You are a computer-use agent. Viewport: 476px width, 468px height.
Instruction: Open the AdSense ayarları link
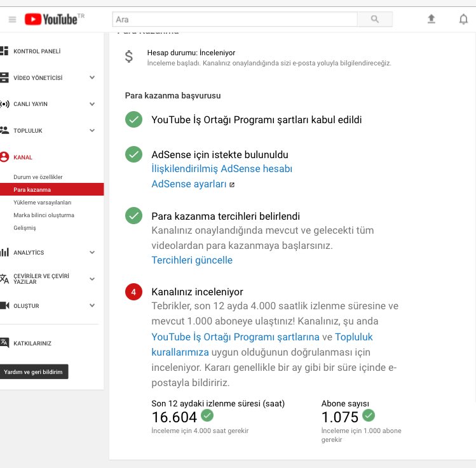[x=189, y=184]
